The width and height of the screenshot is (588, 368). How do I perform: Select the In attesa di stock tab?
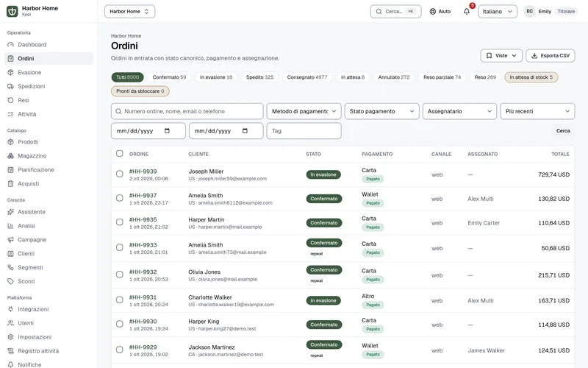point(531,77)
